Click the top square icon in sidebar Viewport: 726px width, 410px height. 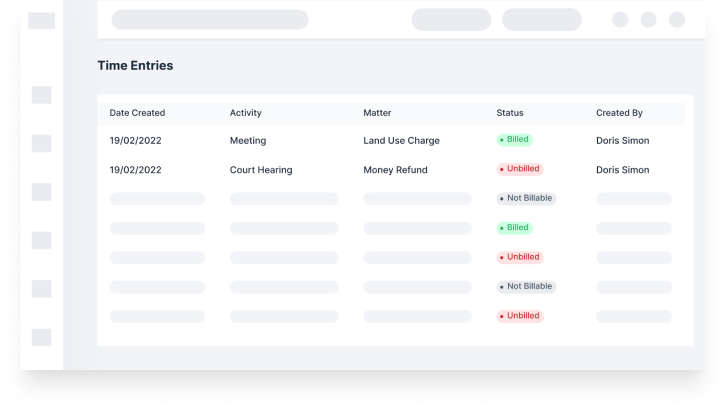point(41,20)
